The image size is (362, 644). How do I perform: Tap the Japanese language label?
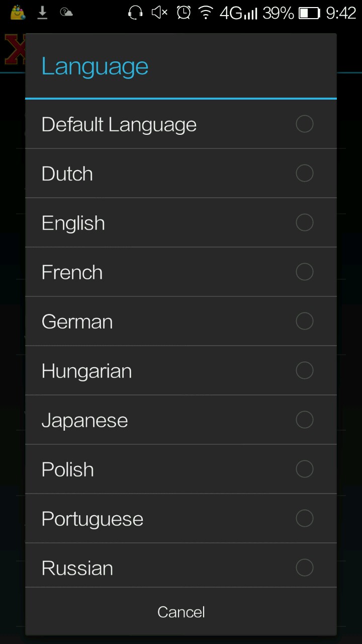84,420
